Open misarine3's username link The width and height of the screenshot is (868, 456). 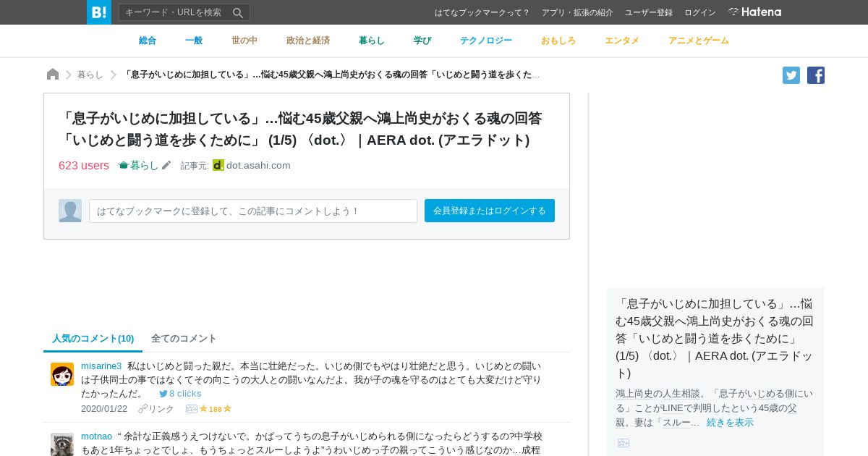(101, 366)
